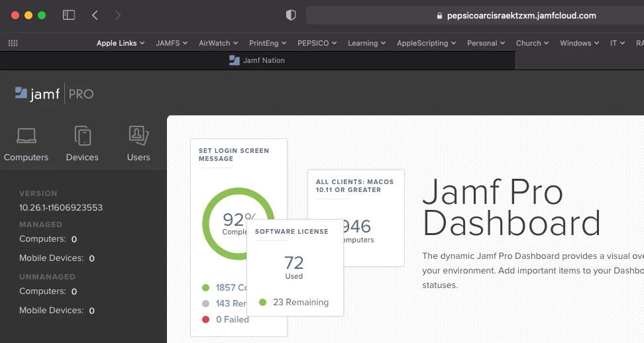Expand the AppleScripting bookmarks folder

pyautogui.click(x=426, y=43)
